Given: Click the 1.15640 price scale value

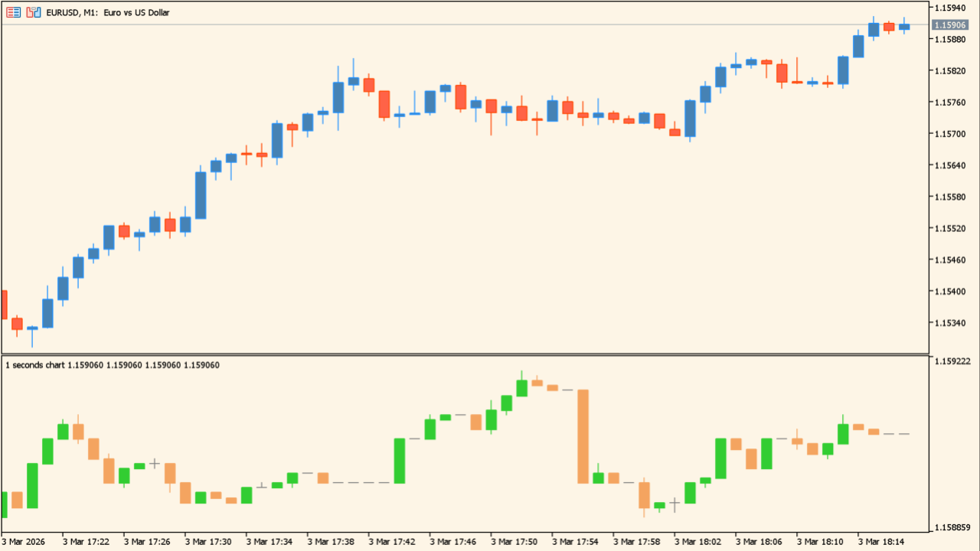Looking at the screenshot, I should (x=949, y=165).
